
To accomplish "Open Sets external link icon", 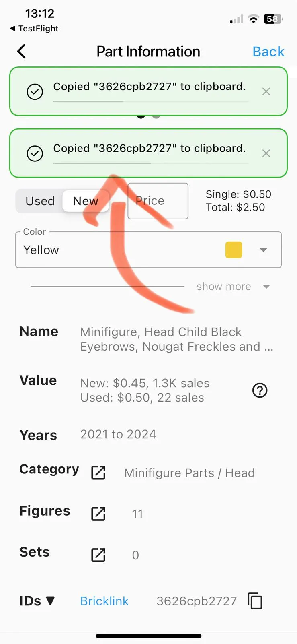I will (x=98, y=555).
